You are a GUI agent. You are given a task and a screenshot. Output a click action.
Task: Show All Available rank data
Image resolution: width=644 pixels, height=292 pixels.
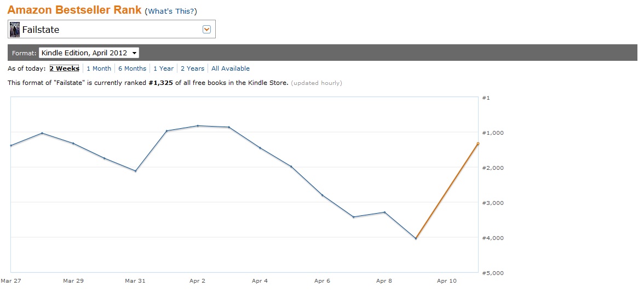[230, 68]
